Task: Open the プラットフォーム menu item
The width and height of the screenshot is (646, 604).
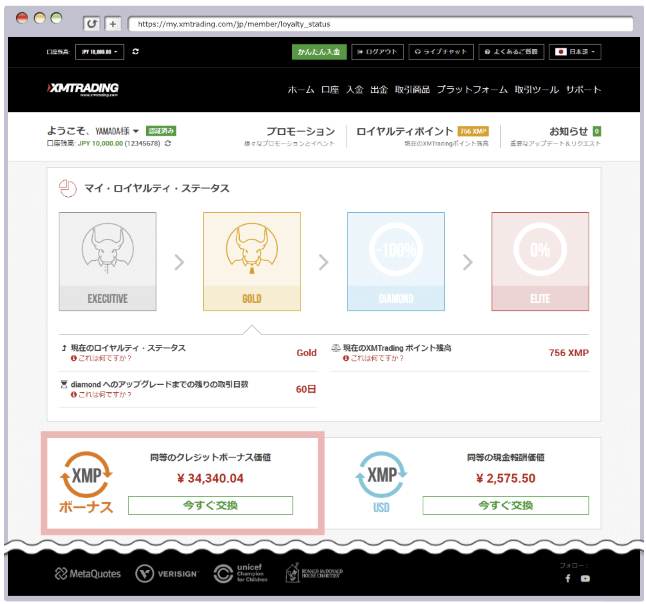Action: coord(472,89)
